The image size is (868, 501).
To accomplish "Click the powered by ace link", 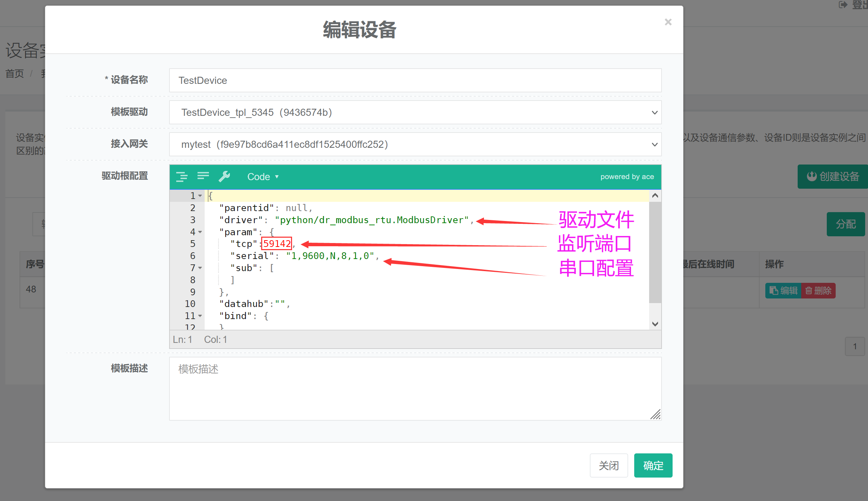I will (x=627, y=177).
